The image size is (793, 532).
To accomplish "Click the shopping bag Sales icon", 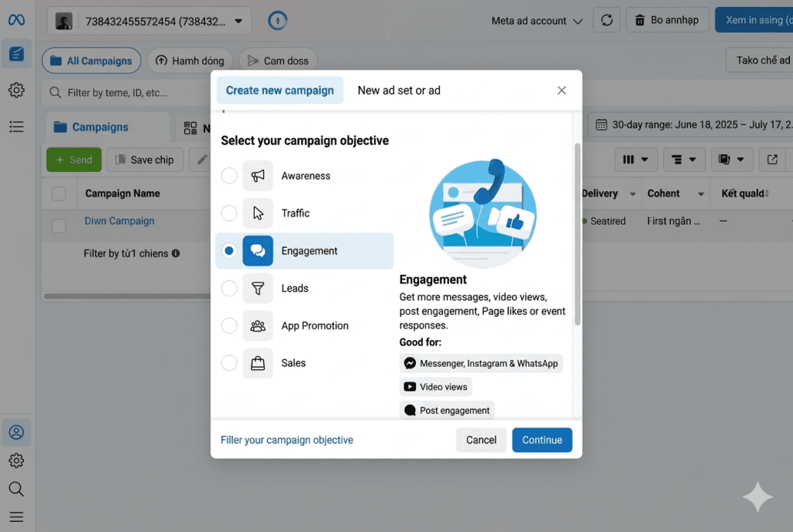I will point(258,363).
